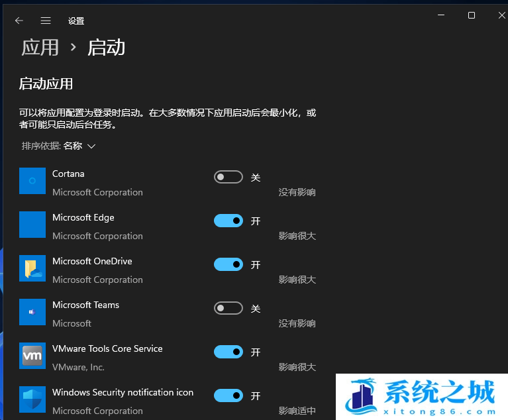The height and width of the screenshot is (420, 508).
Task: Click the VMware, Inc. publisher text
Action: pos(78,367)
